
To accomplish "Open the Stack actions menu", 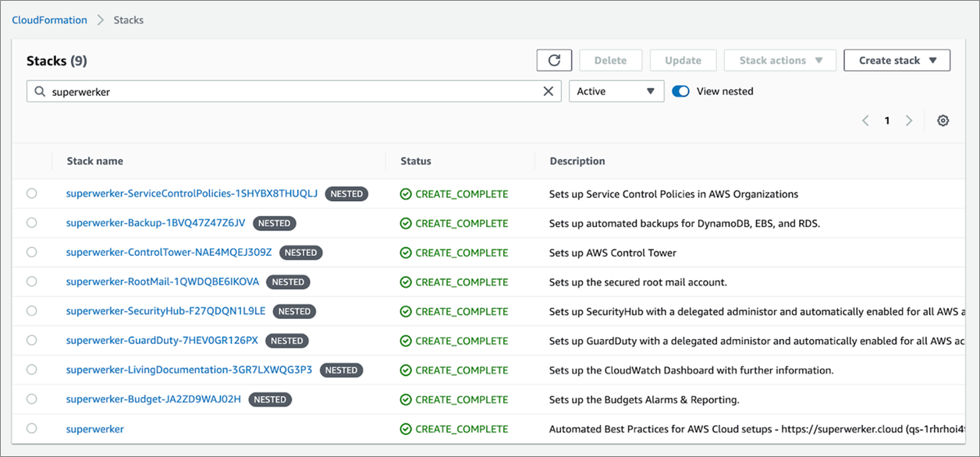I will 780,60.
